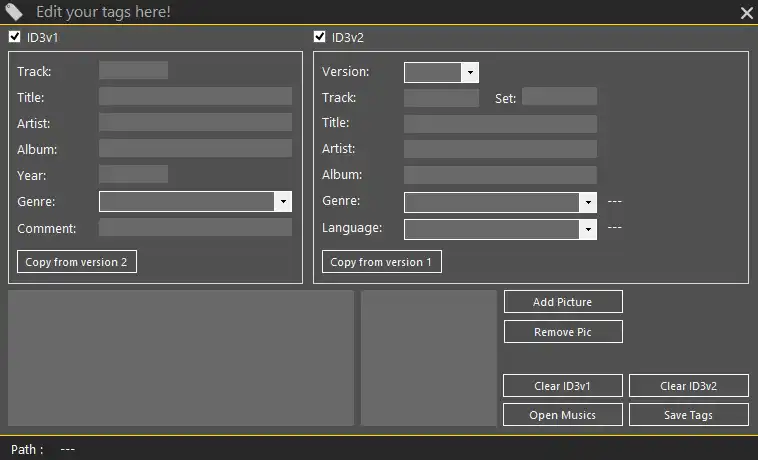This screenshot has width=758, height=460.
Task: Close the tag editor window
Action: click(x=746, y=13)
